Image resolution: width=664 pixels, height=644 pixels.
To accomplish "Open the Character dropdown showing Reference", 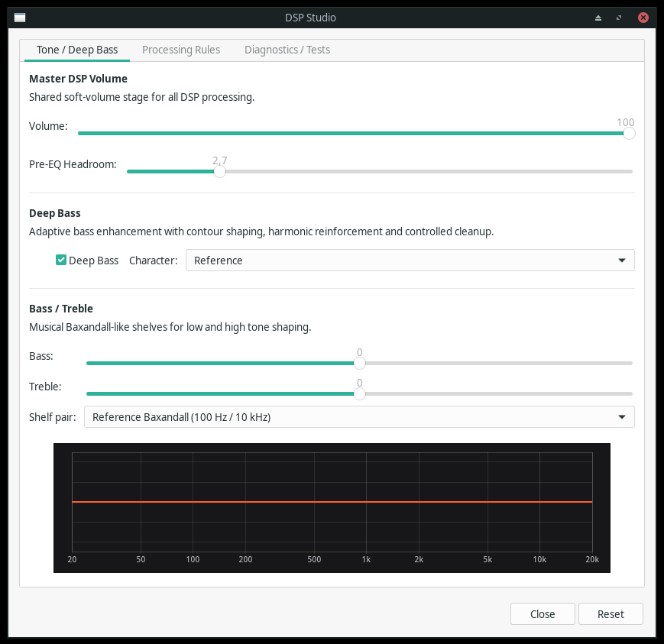I will 410,260.
